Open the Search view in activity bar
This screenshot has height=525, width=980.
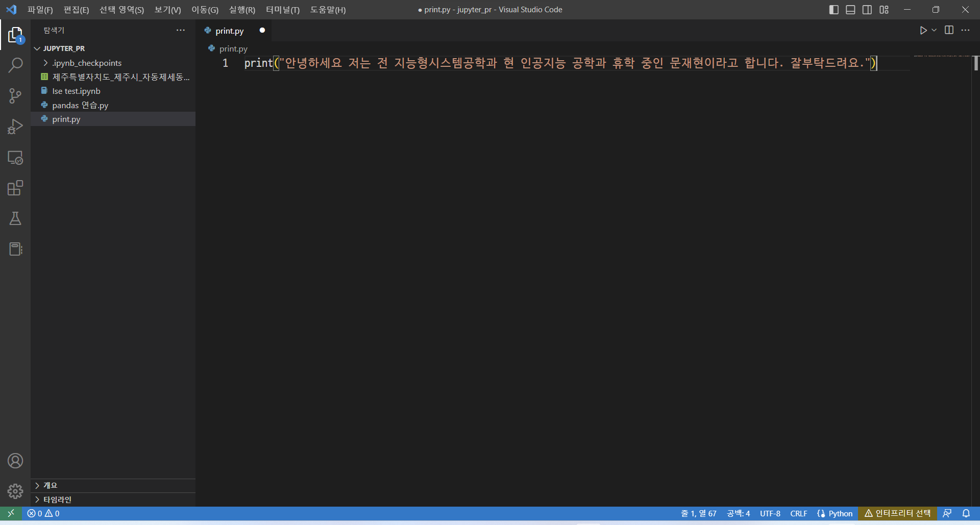point(15,65)
